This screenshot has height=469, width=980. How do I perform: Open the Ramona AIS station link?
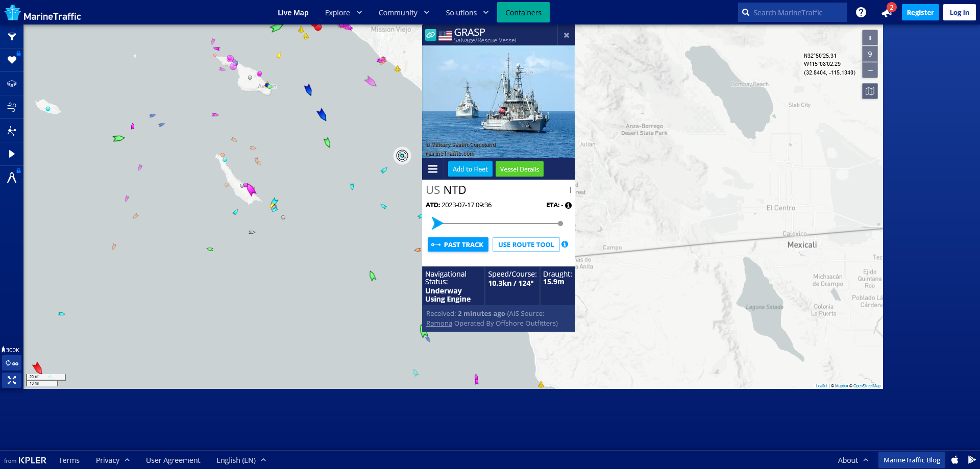[x=439, y=323]
